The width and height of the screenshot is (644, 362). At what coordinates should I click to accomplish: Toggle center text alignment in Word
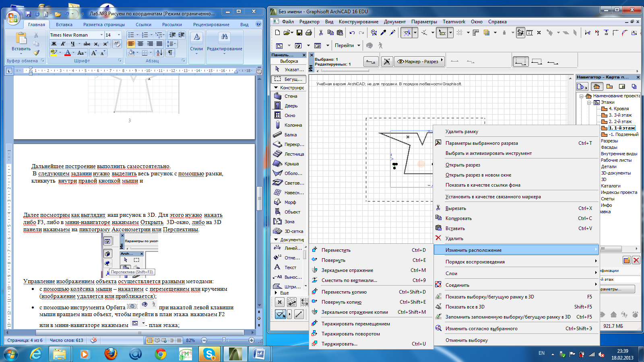140,44
